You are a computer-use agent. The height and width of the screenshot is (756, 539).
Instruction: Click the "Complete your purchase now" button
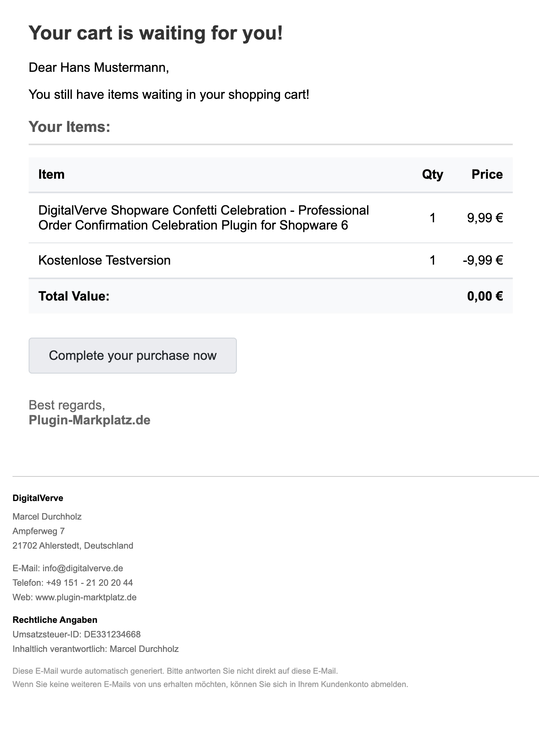(x=132, y=355)
